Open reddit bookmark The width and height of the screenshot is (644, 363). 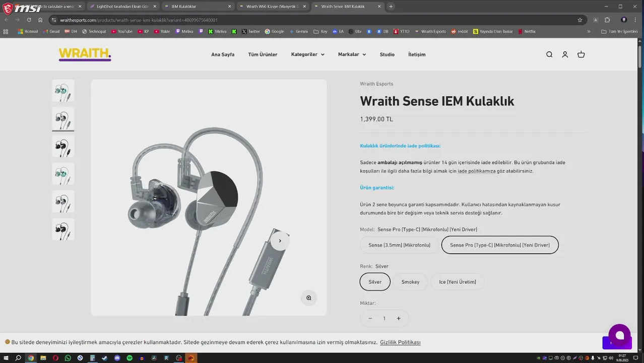pos(460,31)
